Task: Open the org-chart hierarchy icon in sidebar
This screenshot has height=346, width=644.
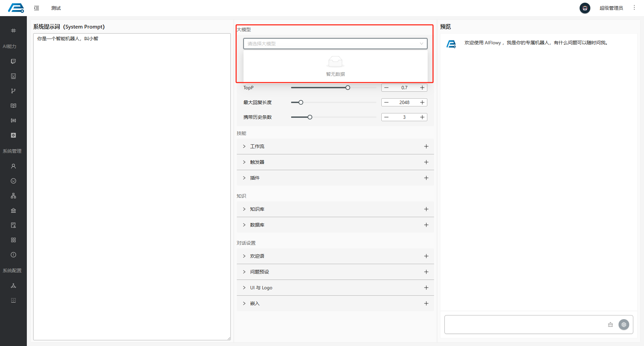Action: pos(13,196)
